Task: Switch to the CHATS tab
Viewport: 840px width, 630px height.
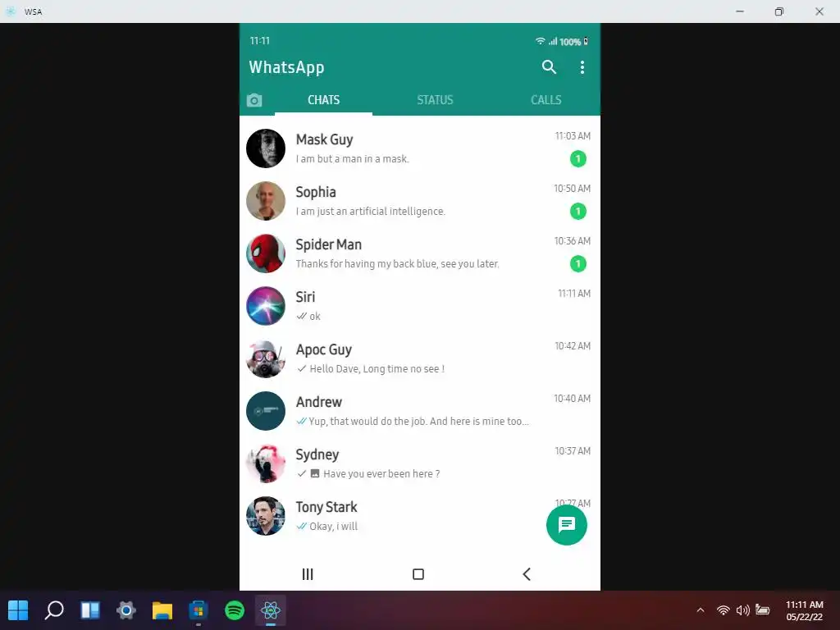Action: [x=323, y=100]
